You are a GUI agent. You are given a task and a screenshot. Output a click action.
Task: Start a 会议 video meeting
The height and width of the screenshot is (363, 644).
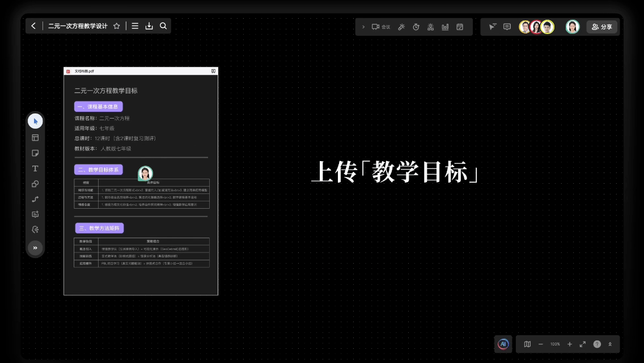coord(381,27)
